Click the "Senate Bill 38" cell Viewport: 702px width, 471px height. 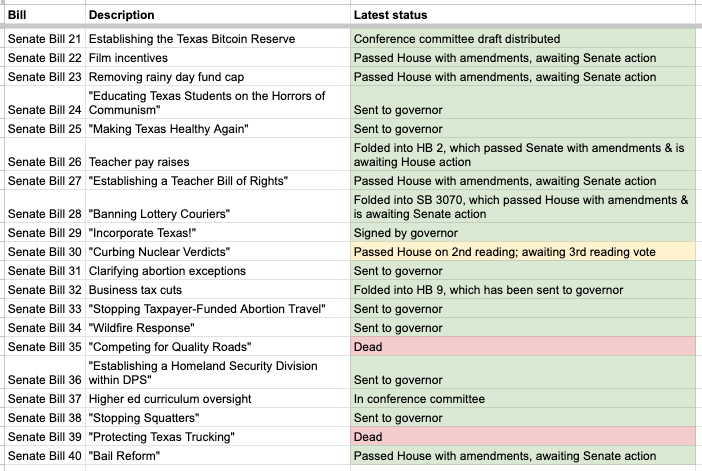[45, 417]
